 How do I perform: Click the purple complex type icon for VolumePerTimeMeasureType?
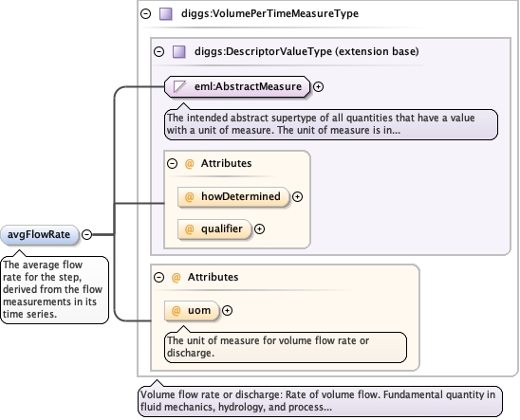click(166, 14)
